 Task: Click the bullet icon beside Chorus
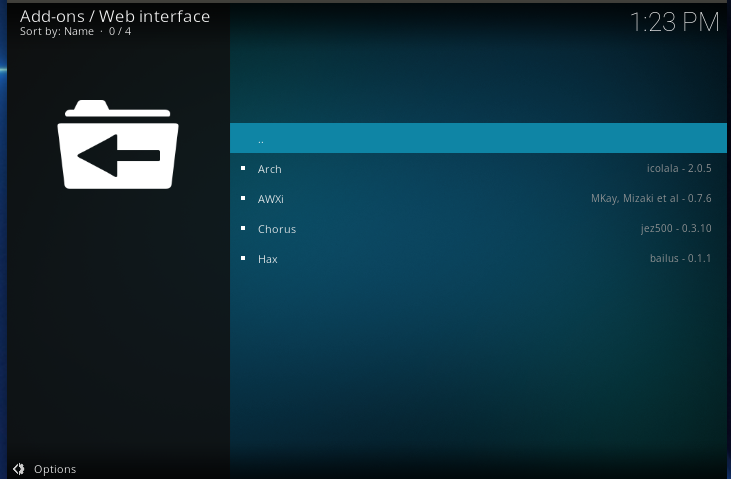[243, 228]
